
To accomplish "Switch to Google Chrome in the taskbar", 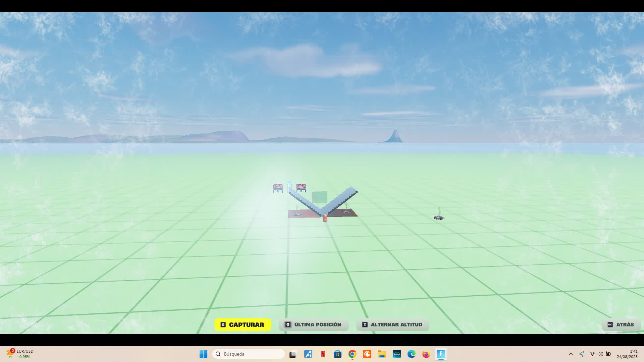I will pyautogui.click(x=352, y=354).
